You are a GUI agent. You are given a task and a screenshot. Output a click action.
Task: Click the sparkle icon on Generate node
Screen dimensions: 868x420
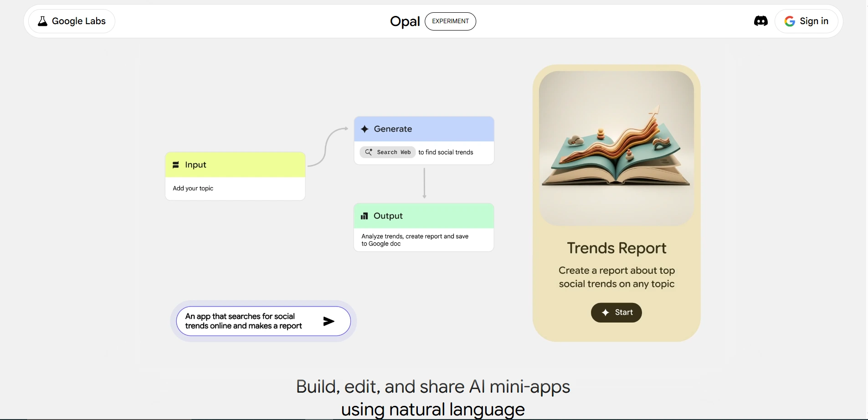click(365, 129)
